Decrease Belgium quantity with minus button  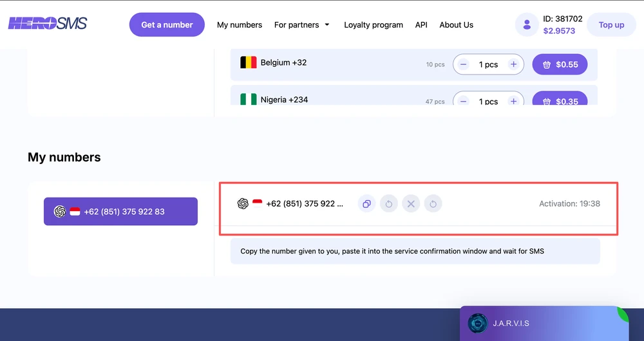click(x=464, y=64)
